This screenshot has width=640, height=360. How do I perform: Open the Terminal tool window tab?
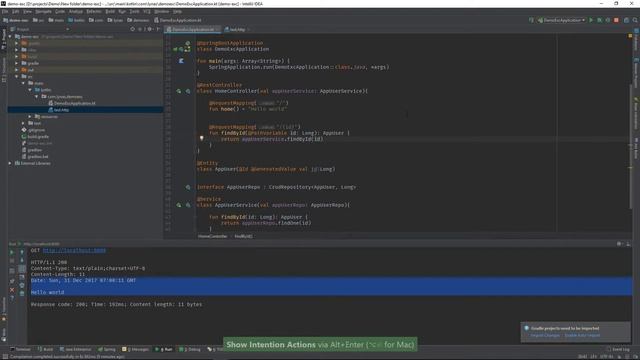coord(20,349)
